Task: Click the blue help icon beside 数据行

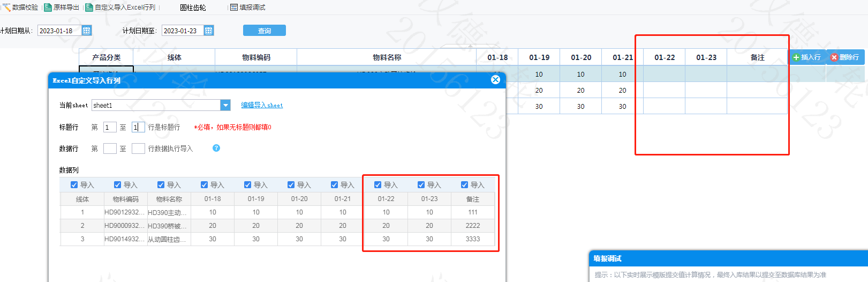Action: [216, 148]
